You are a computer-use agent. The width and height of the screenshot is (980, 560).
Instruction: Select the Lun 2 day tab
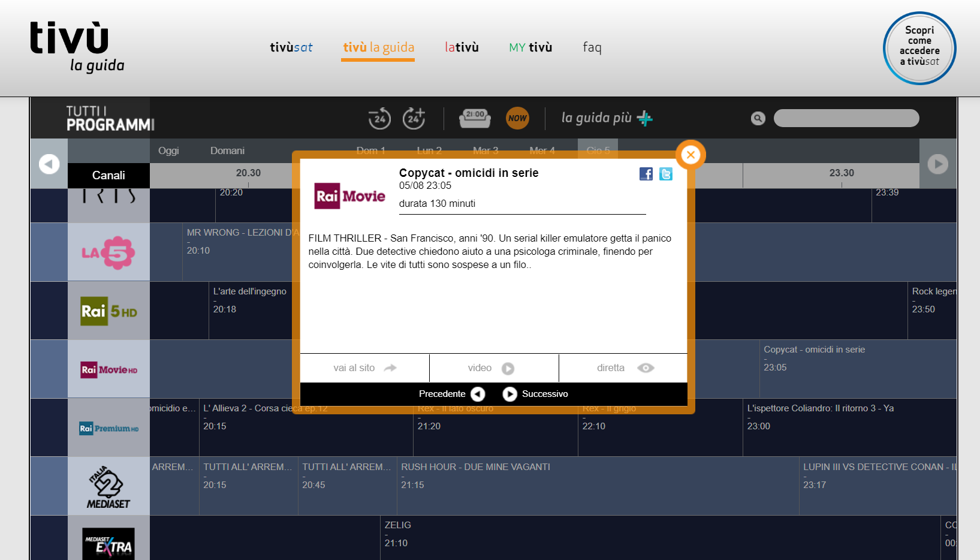(x=429, y=150)
